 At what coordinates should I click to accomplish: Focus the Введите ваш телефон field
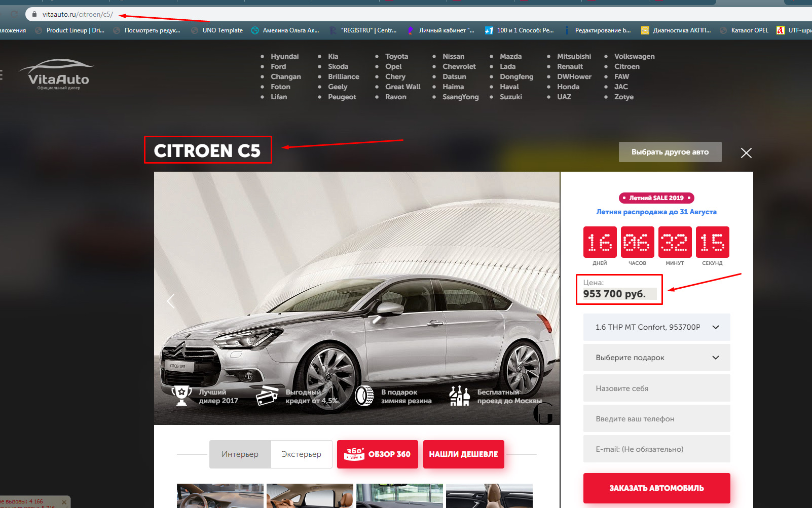[657, 418]
